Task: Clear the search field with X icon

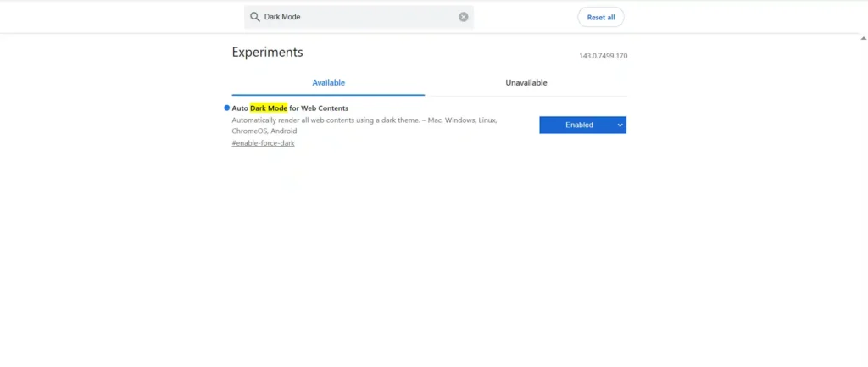Action: click(x=464, y=17)
